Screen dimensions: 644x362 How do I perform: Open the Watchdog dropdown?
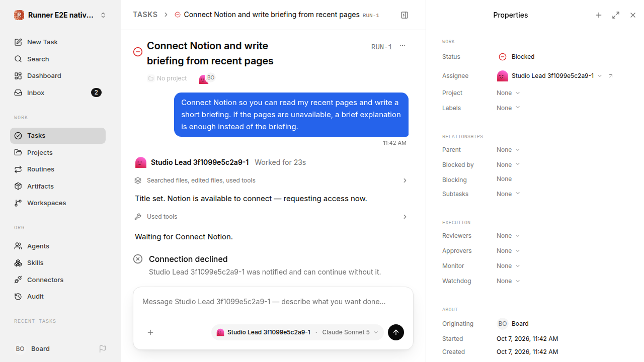(x=508, y=281)
